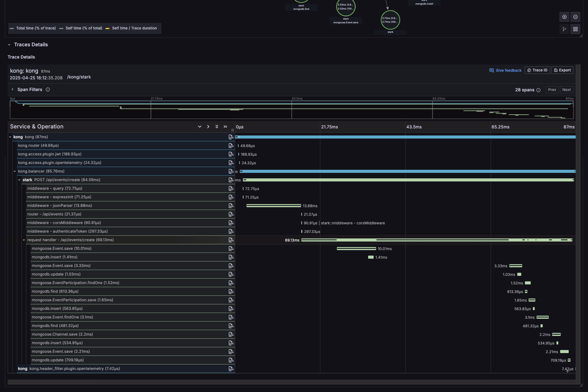Viewport: 588px width, 392px height.
Task: Open logs for the kong.balancer span
Action: [231, 171]
